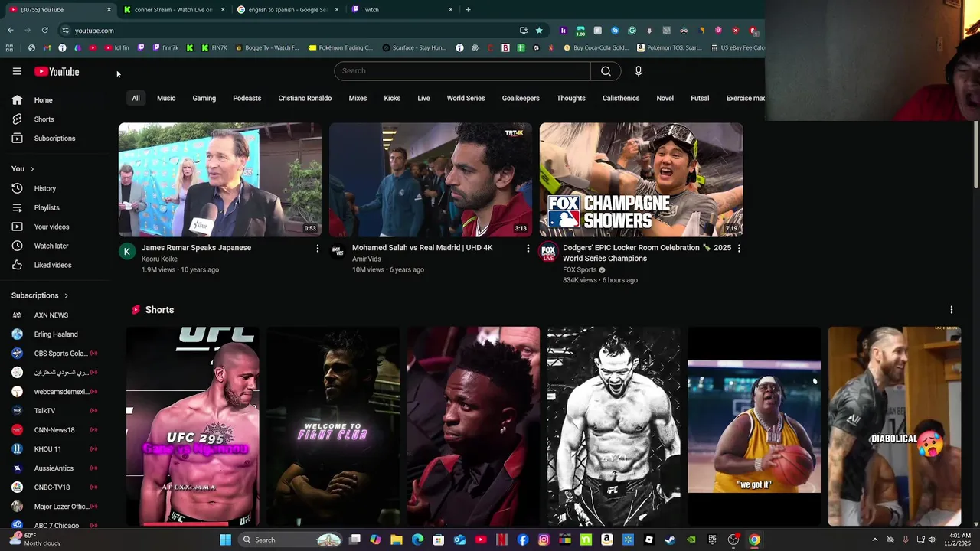Screen dimensions: 980x551
Task: Click the YouTube search input field
Action: point(462,71)
